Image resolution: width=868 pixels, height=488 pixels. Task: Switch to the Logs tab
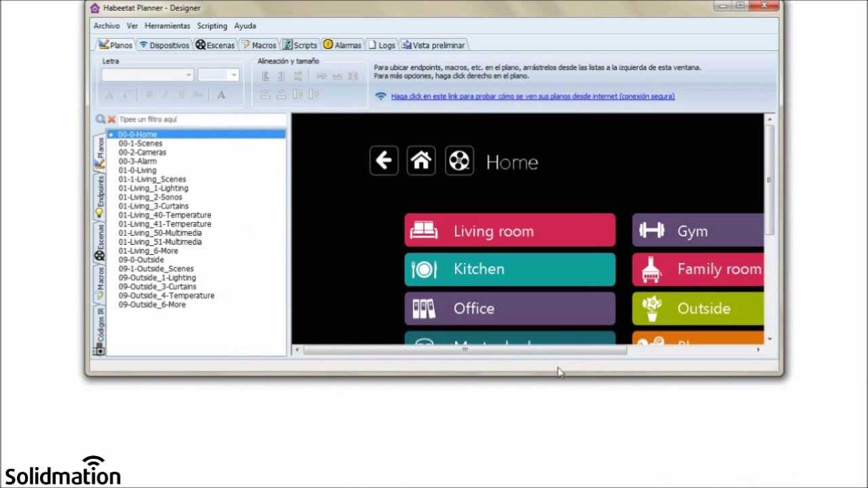[x=381, y=45]
